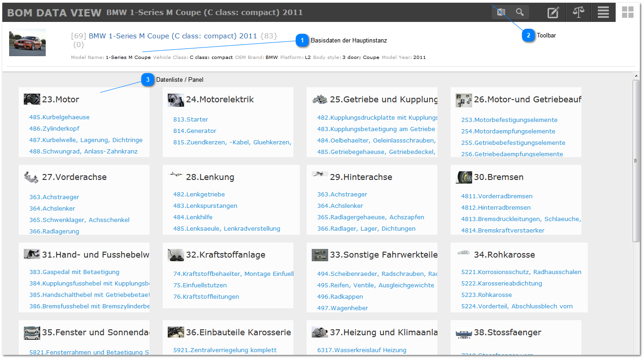Click the 37.Heizung und Klimaanlage icon
This screenshot has width=644, height=359.
coord(320,332)
